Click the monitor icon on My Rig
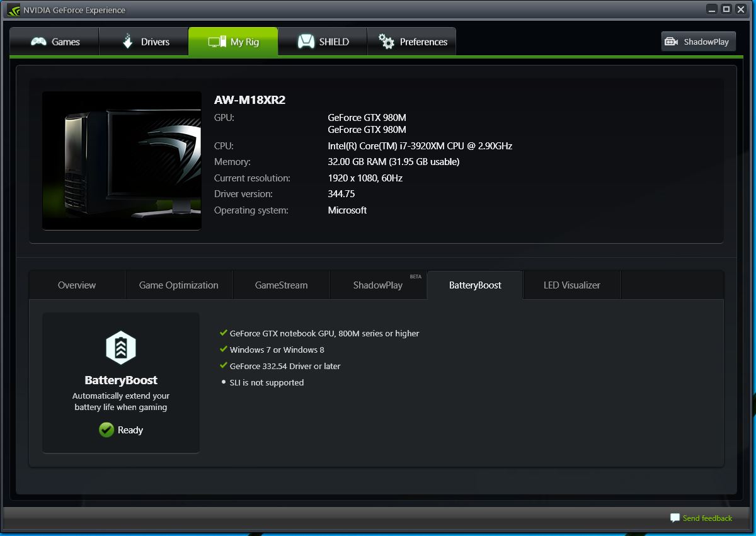This screenshot has width=756, height=536. [x=217, y=42]
